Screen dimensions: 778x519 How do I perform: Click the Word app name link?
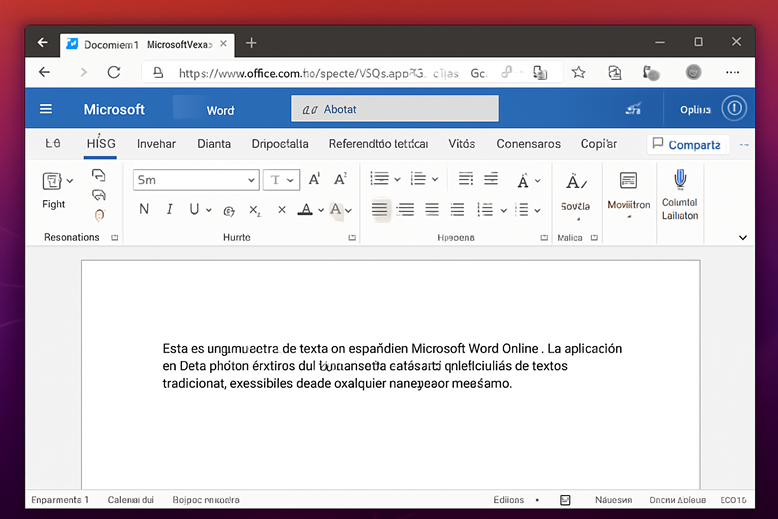coord(220,110)
